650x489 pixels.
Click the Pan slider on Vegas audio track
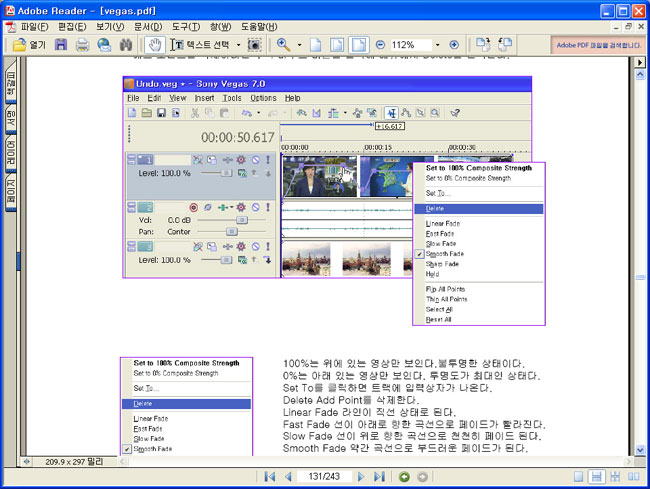[231, 232]
